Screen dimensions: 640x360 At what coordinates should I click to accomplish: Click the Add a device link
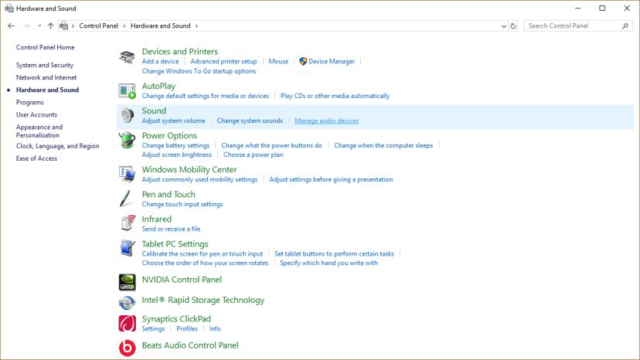(x=160, y=61)
